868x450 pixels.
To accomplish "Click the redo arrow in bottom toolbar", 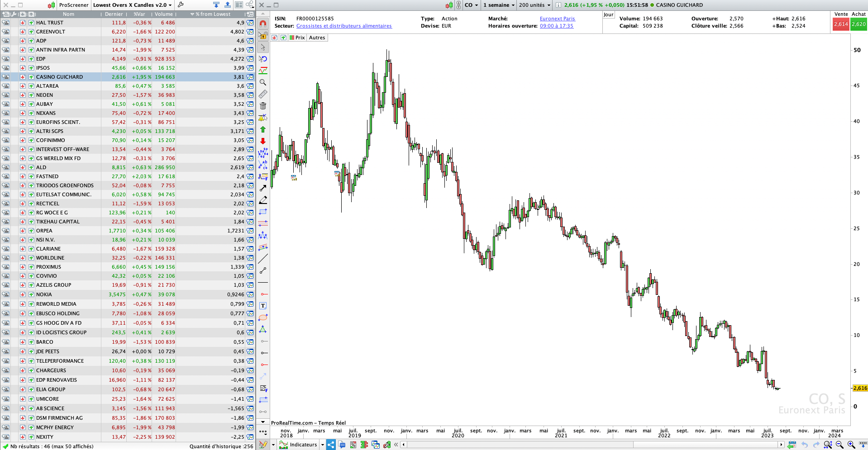I will (x=816, y=445).
